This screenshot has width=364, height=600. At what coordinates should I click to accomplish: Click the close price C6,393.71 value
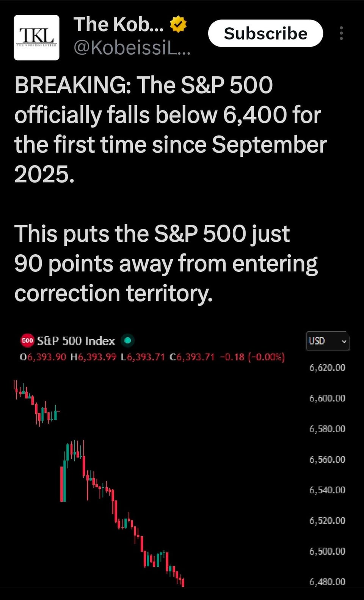coord(192,357)
